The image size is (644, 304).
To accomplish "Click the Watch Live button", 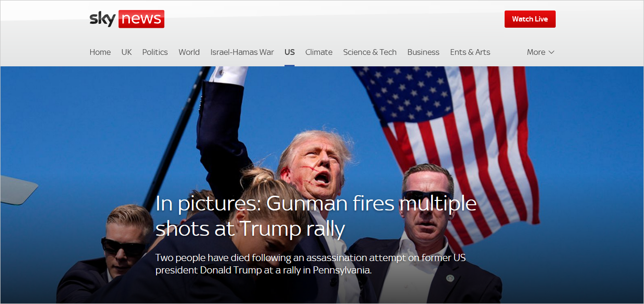I will (x=530, y=19).
